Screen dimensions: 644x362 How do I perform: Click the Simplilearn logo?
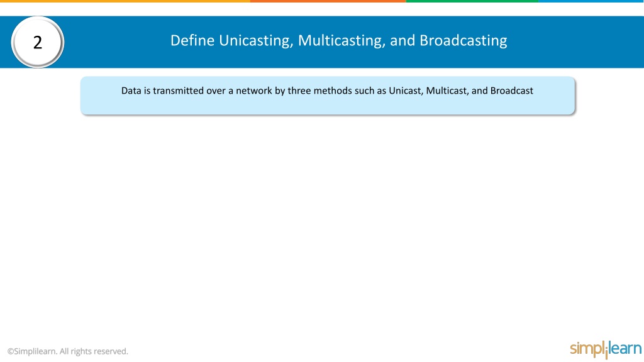tap(606, 349)
